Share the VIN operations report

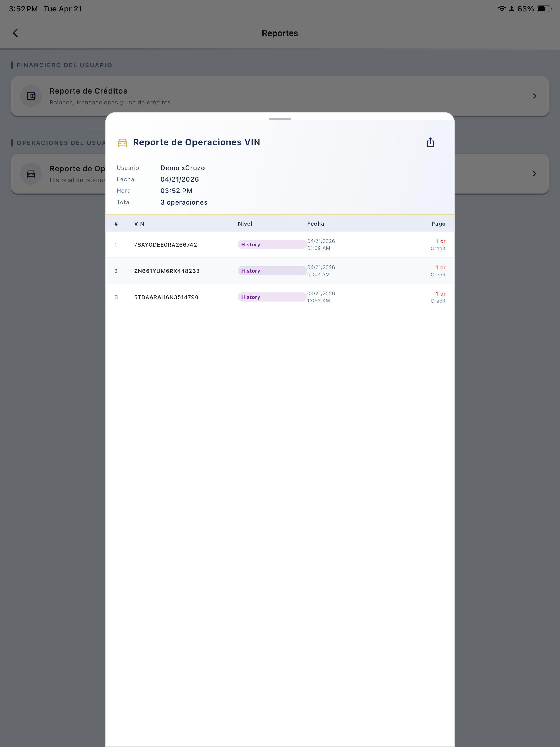pyautogui.click(x=430, y=142)
